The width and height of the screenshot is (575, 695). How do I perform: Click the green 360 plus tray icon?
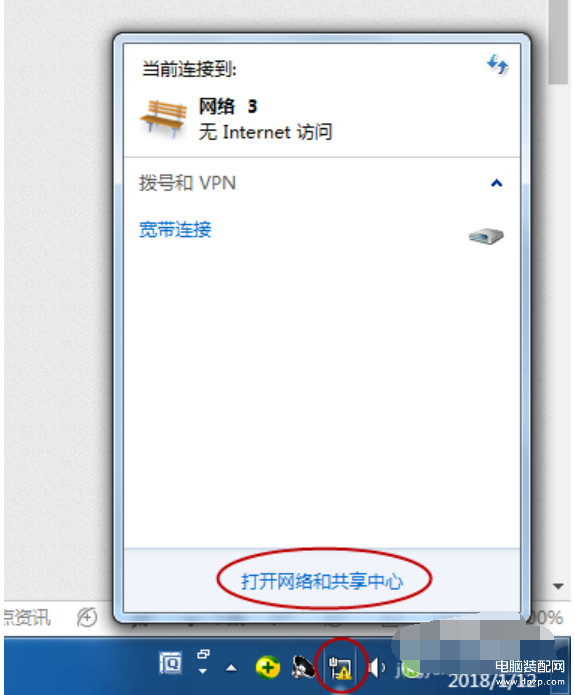pyautogui.click(x=268, y=667)
